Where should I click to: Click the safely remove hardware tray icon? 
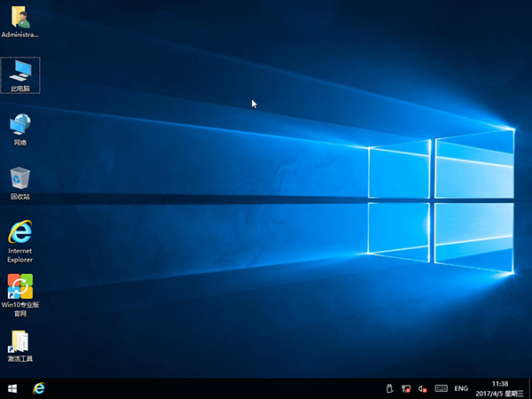(389, 388)
